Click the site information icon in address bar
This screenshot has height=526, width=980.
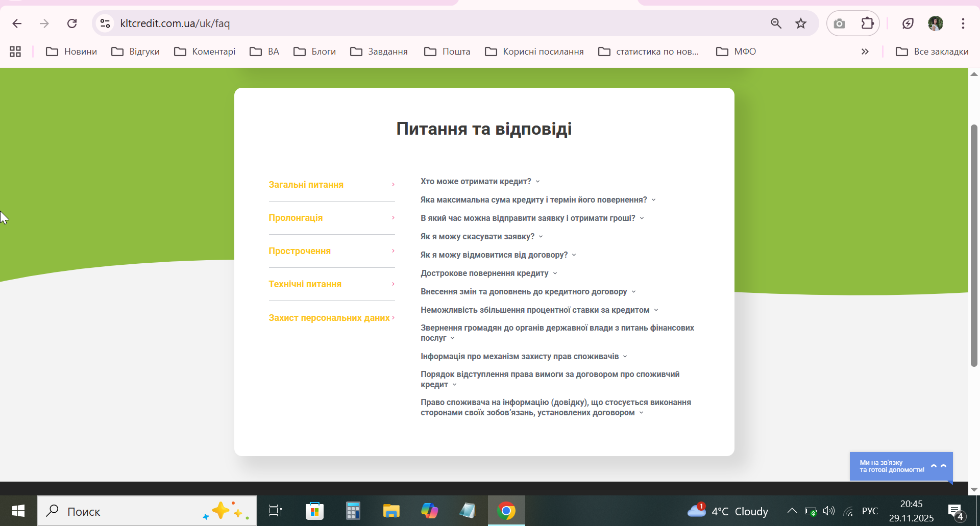(x=105, y=23)
